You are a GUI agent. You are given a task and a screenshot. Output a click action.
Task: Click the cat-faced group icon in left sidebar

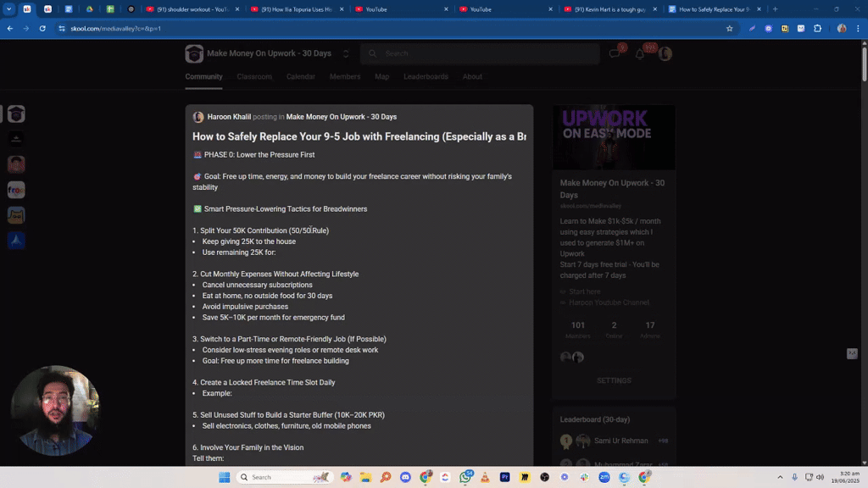[x=16, y=215]
